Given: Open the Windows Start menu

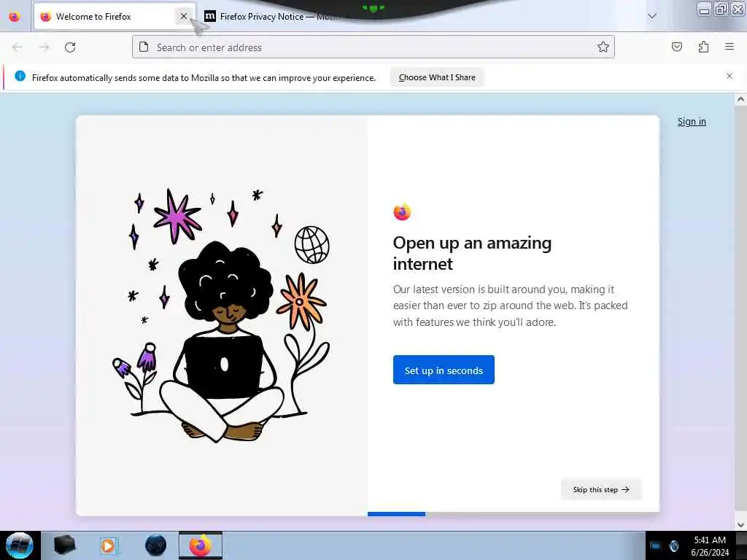Looking at the screenshot, I should tap(19, 545).
